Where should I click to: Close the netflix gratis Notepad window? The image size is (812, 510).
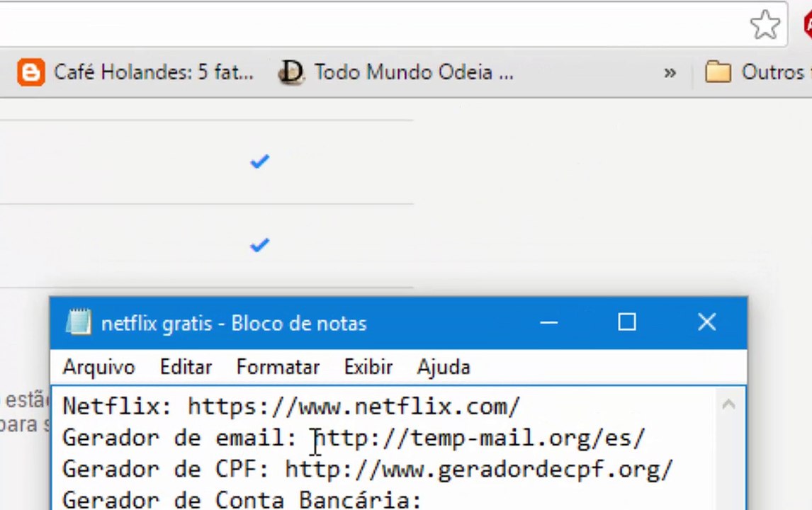coord(707,322)
